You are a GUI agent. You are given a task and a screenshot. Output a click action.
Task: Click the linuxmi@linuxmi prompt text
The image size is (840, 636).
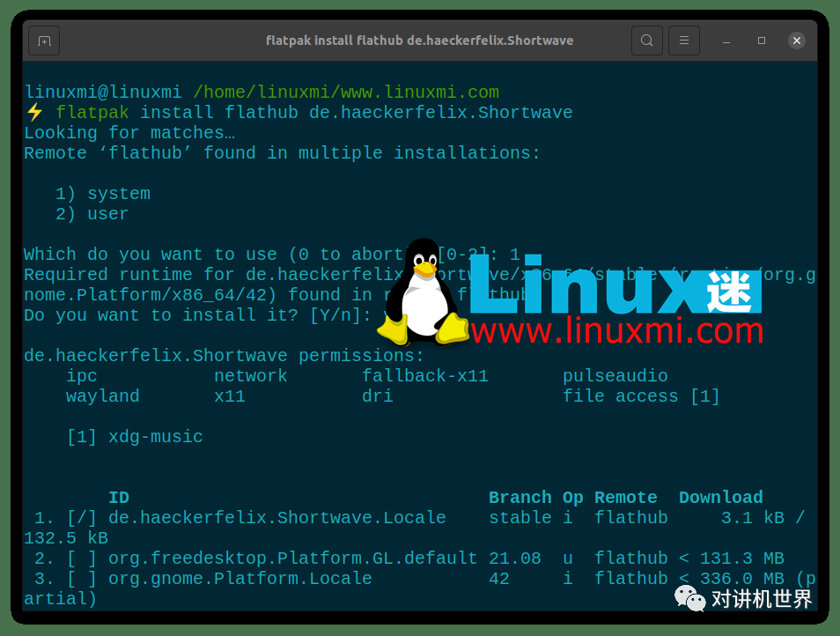pos(103,92)
